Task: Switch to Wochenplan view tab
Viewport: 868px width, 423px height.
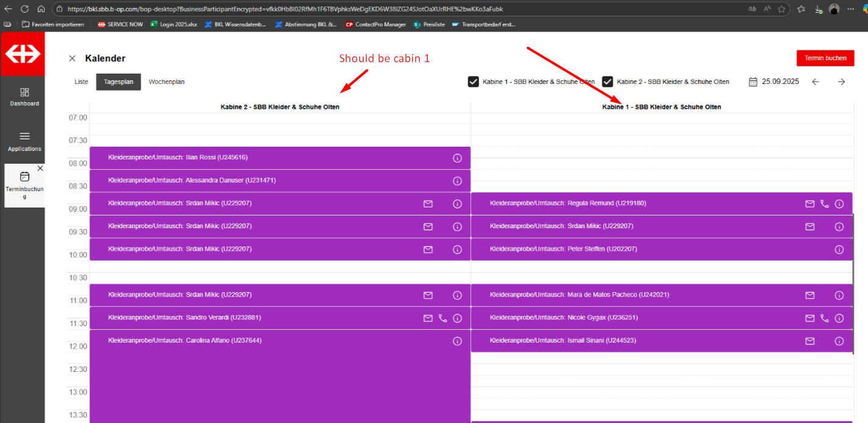Action: (166, 82)
